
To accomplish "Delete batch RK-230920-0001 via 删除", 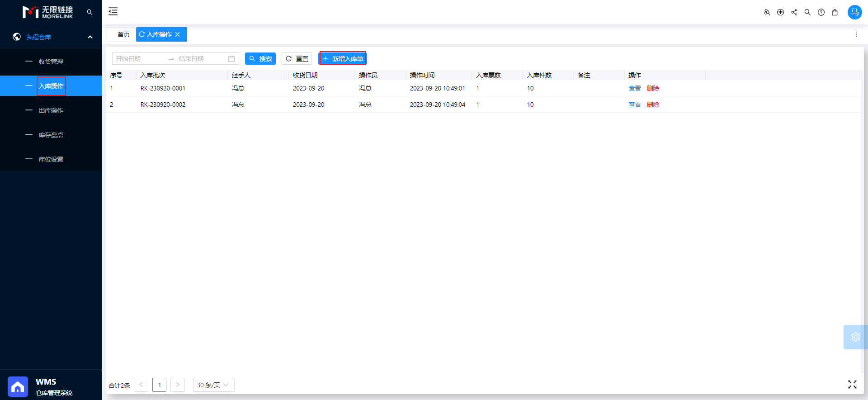I will point(653,88).
